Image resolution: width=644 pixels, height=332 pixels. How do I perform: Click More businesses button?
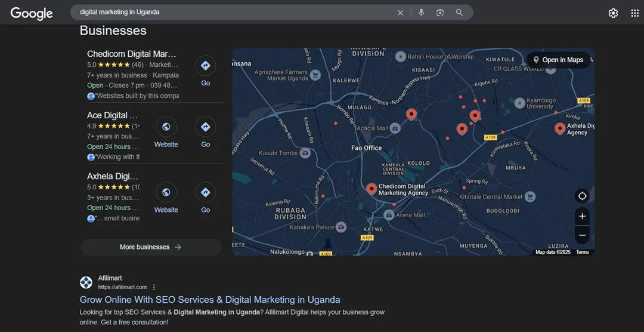[x=151, y=247]
